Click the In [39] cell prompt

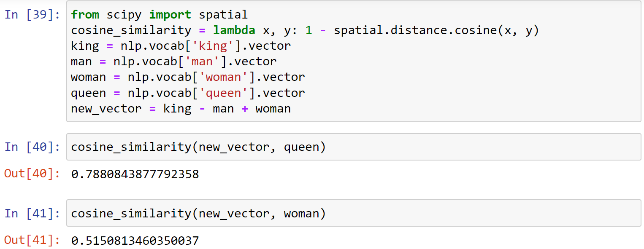coord(32,15)
